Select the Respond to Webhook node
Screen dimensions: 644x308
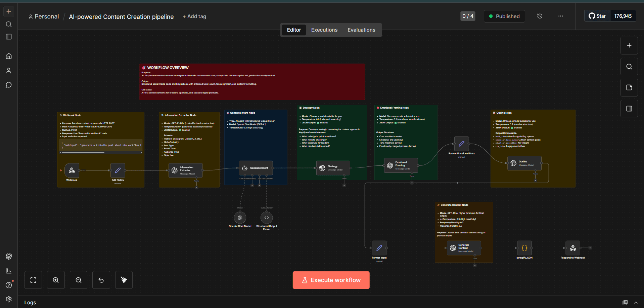coord(573,248)
